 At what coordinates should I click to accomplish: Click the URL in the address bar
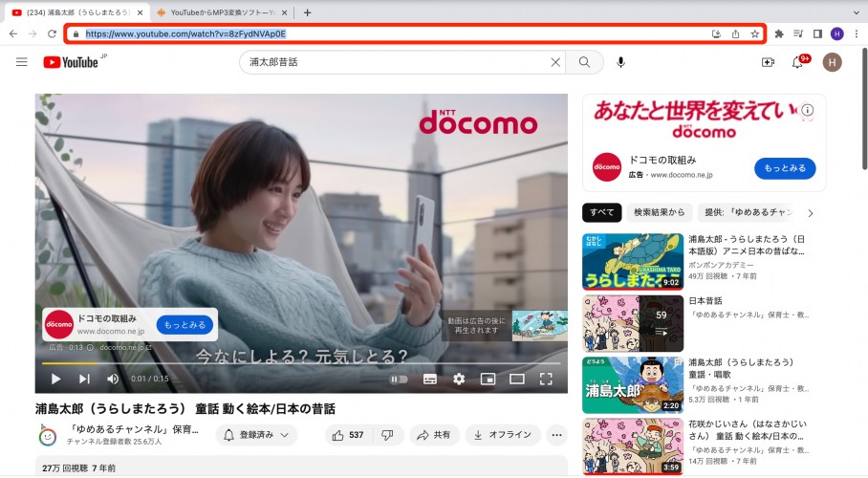pos(185,33)
